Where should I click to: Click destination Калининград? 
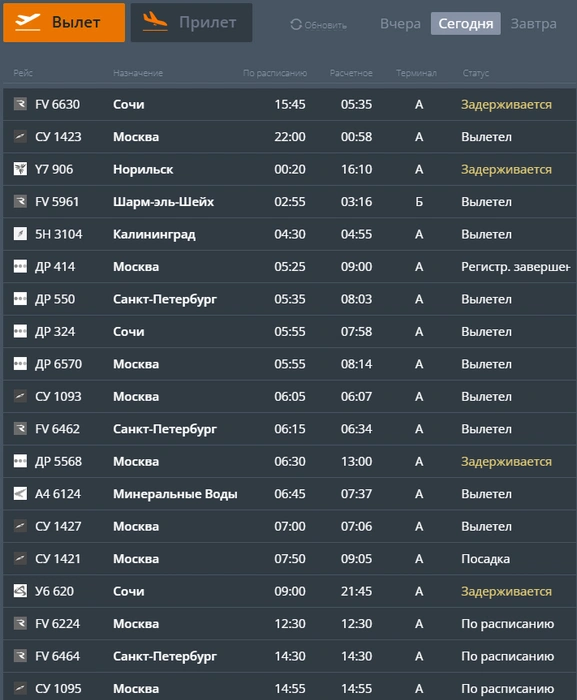(154, 234)
